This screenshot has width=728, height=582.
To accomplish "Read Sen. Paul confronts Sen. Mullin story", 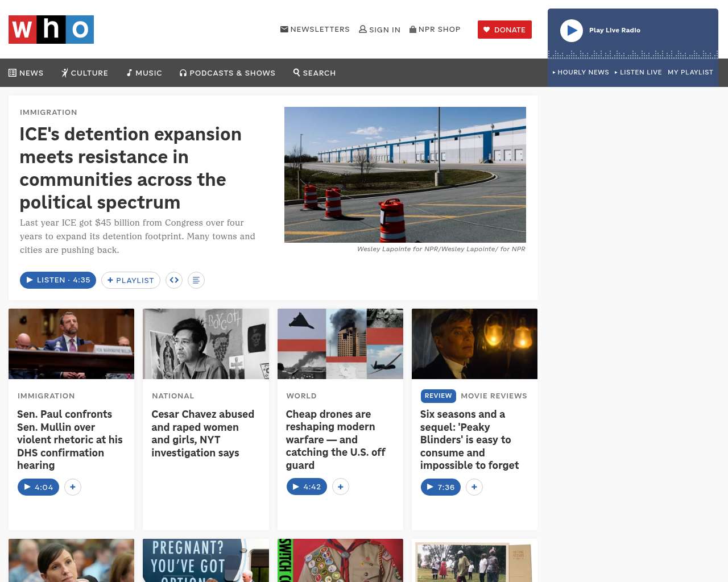I will (x=70, y=440).
